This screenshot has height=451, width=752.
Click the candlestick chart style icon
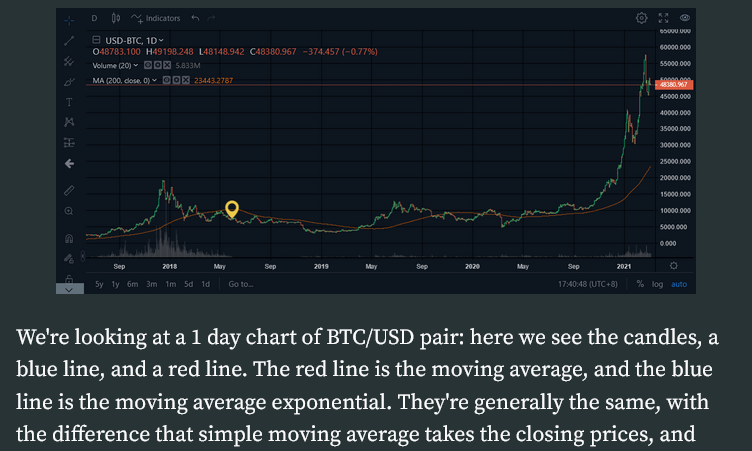(115, 18)
